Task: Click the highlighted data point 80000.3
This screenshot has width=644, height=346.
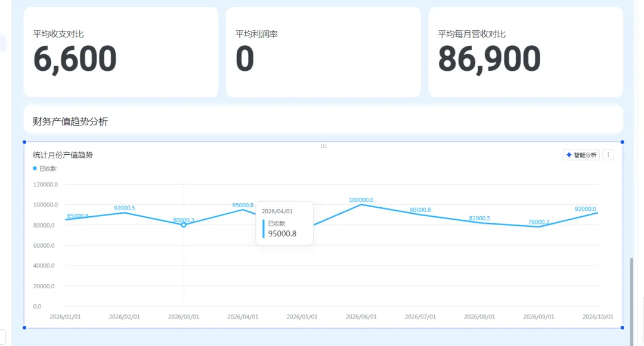Action: coord(184,225)
